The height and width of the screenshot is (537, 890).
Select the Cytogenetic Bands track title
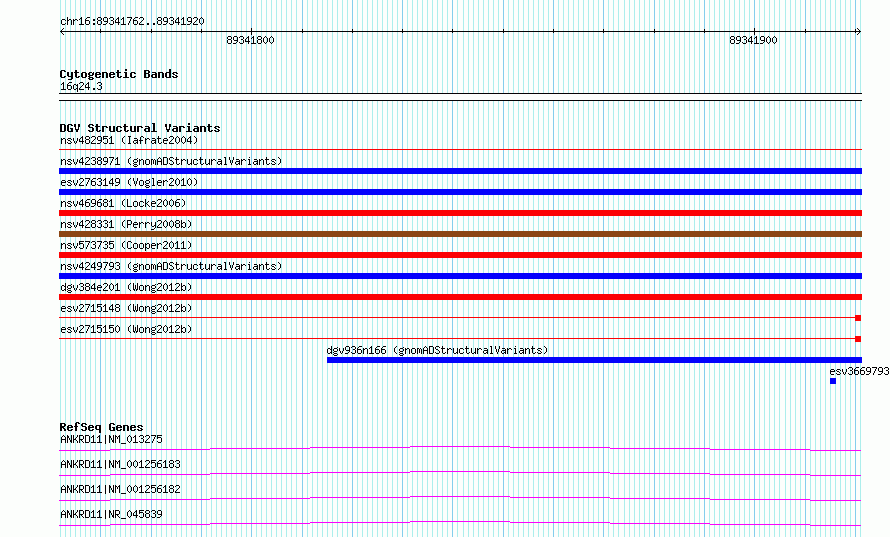pos(119,74)
